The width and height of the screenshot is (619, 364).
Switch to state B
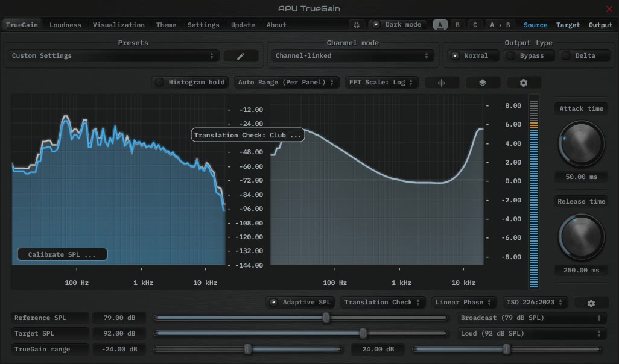point(457,25)
